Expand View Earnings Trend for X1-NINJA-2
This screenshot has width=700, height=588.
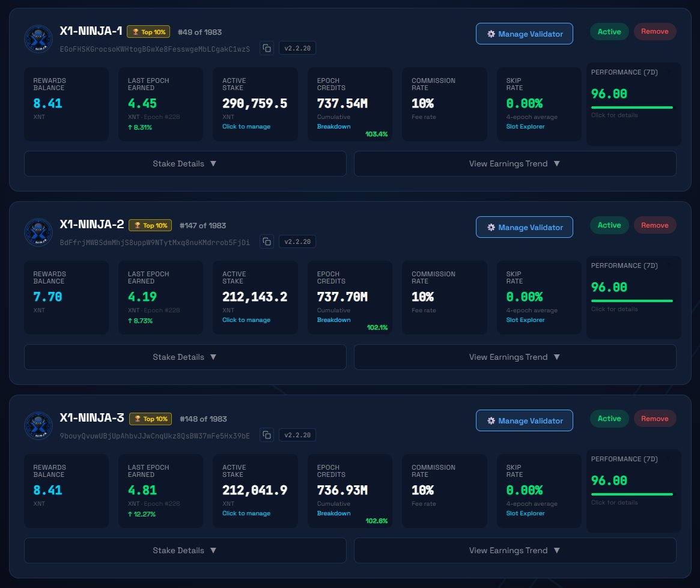(515, 357)
